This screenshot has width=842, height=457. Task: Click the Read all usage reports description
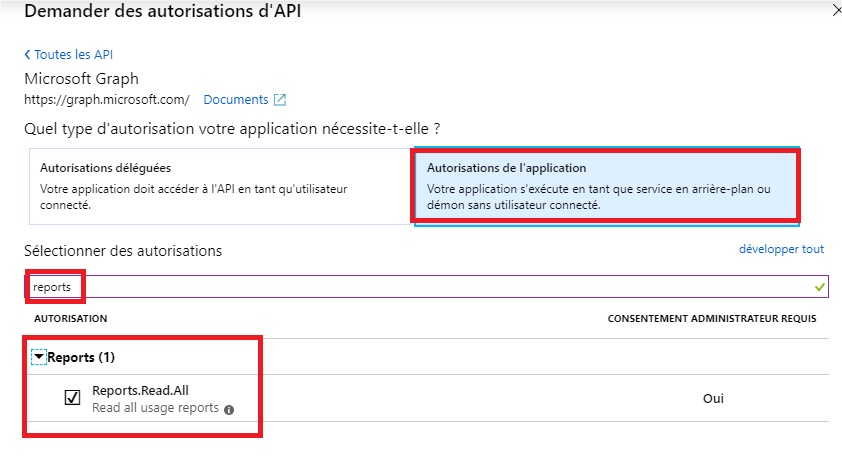tap(155, 408)
